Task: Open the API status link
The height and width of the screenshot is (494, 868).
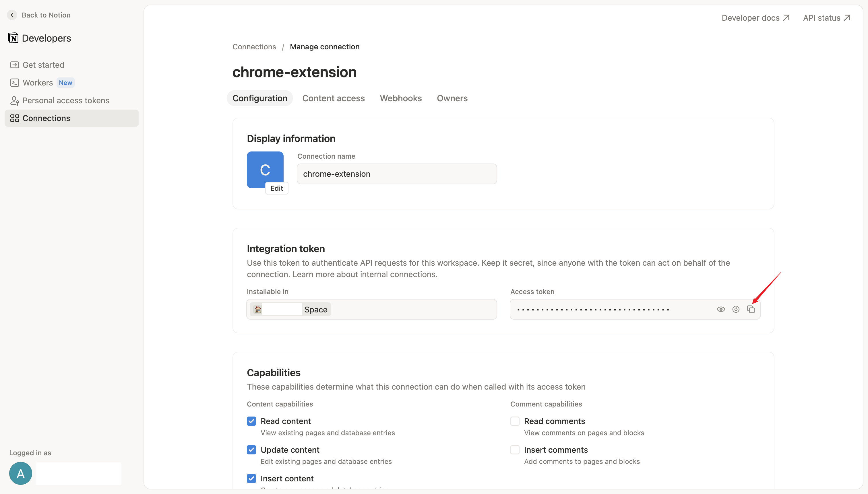Action: 827,18
